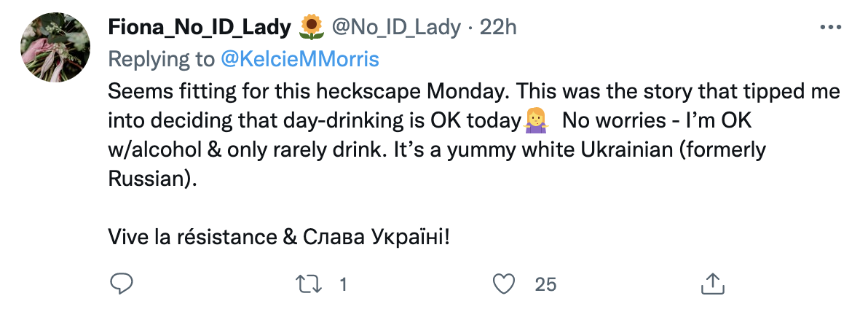Screen dimensions: 868x312
Task: Click the sunflower emoji beside the display name
Action: tap(311, 28)
